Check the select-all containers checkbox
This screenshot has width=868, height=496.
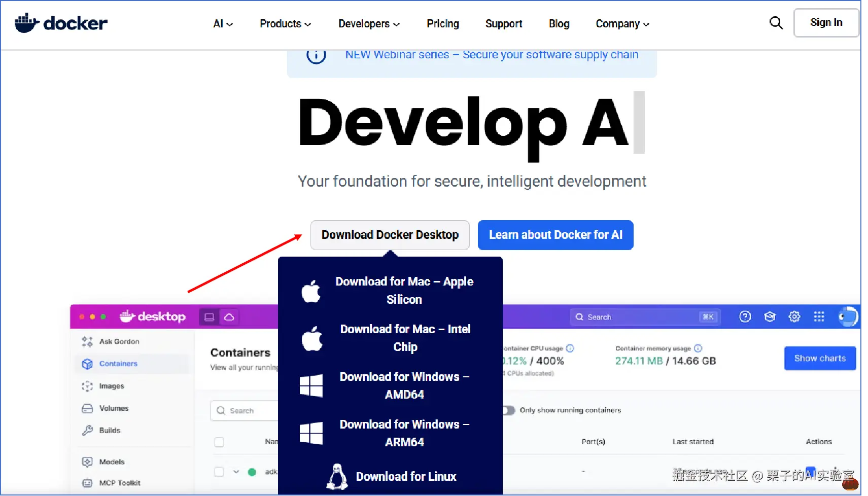point(219,442)
